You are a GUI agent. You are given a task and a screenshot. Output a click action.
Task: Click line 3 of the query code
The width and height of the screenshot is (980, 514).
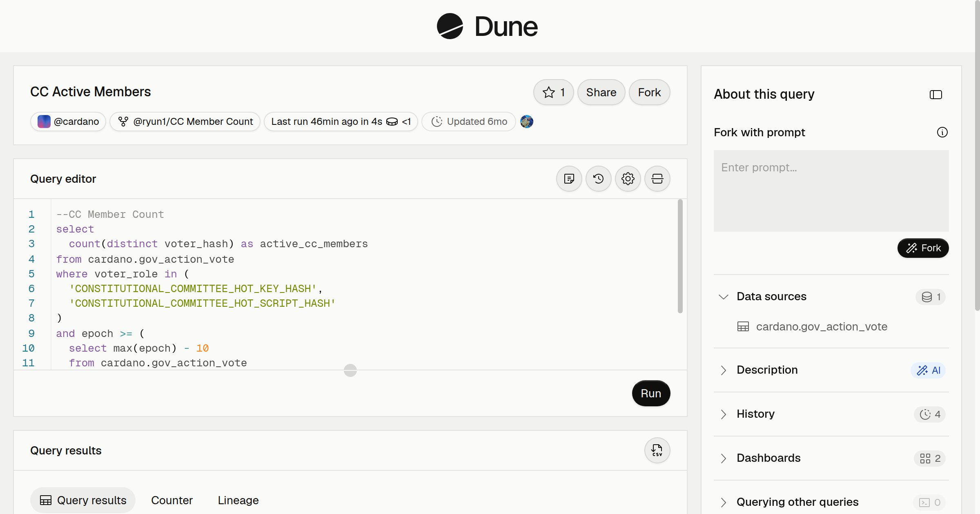218,244
